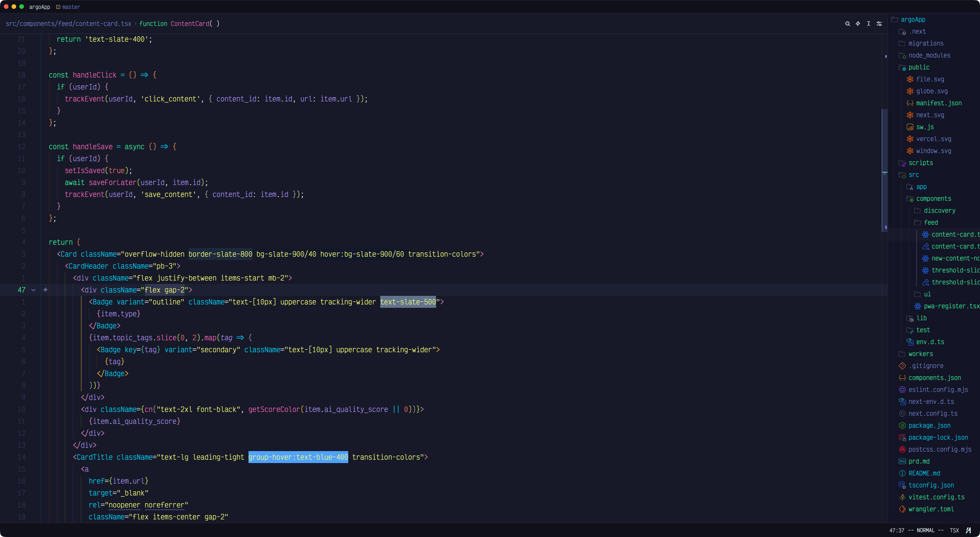Click the README.md info icon
The height and width of the screenshot is (537, 980).
902,473
